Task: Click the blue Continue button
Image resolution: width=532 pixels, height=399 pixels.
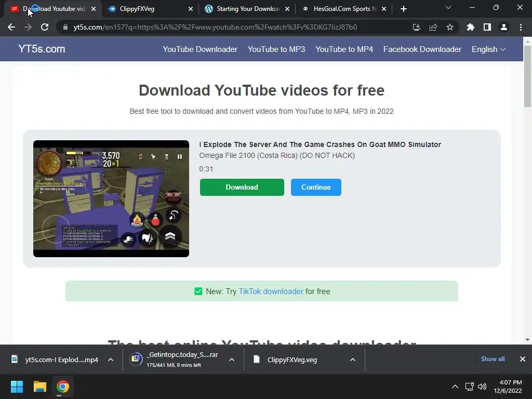Action: click(316, 187)
